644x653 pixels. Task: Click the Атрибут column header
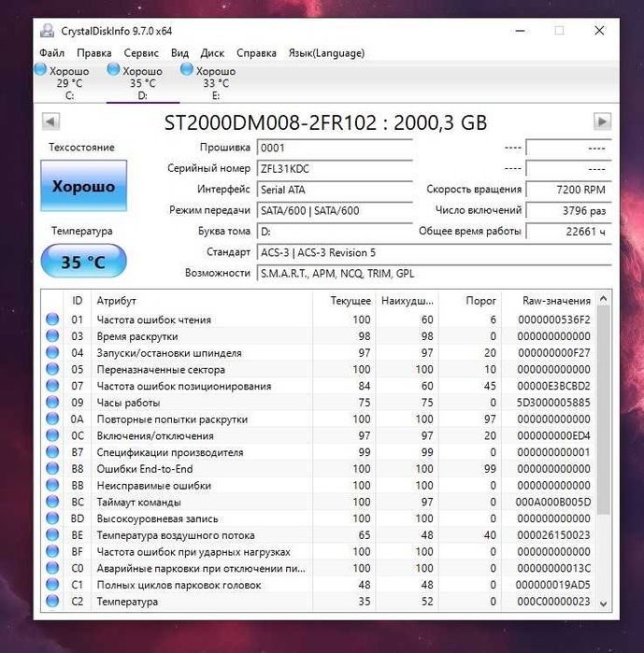point(202,301)
